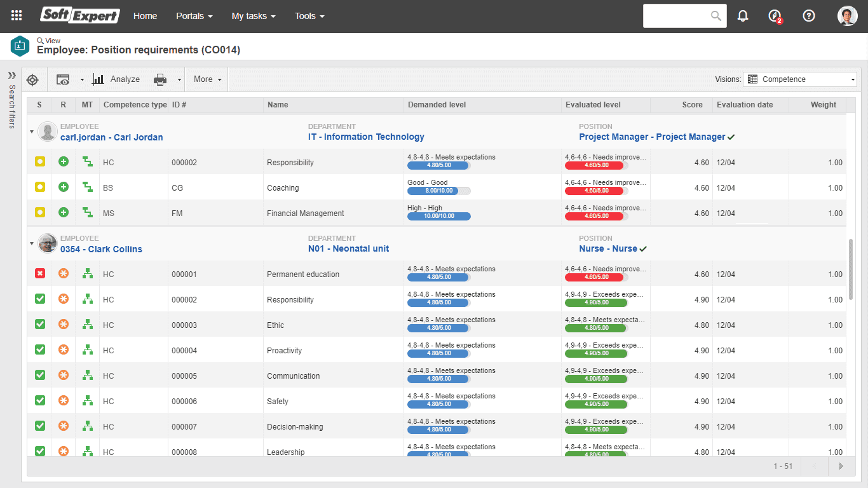Open the apps grid menu icon
The width and height of the screenshot is (868, 488).
click(x=17, y=16)
